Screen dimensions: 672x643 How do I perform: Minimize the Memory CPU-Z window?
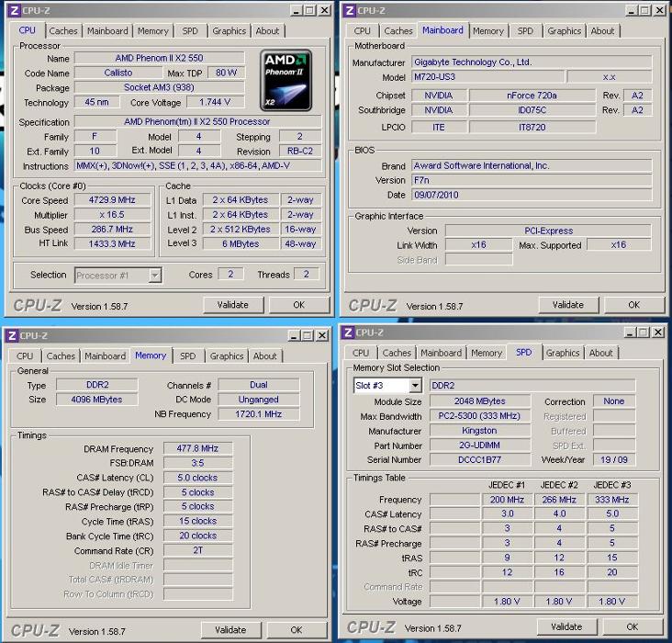[294, 335]
